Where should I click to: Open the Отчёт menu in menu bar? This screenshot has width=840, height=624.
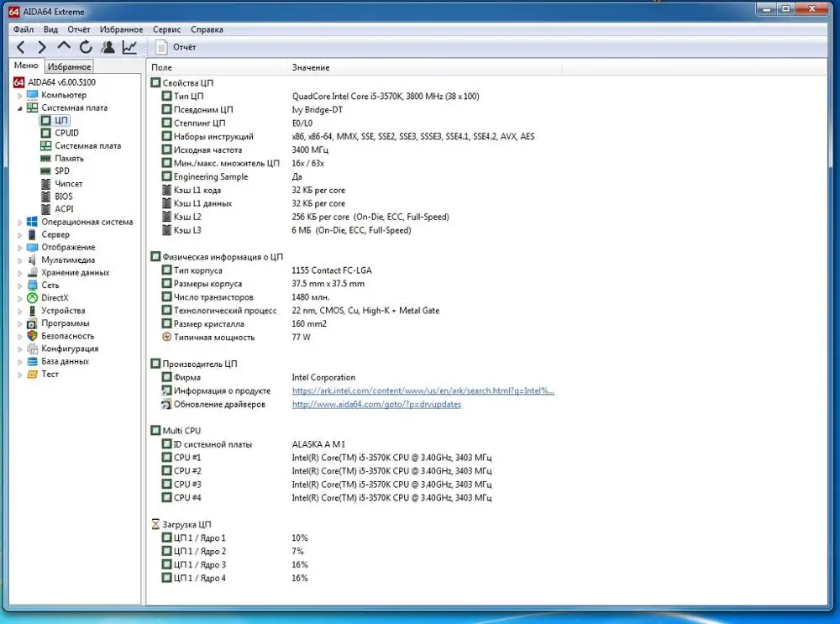[79, 29]
